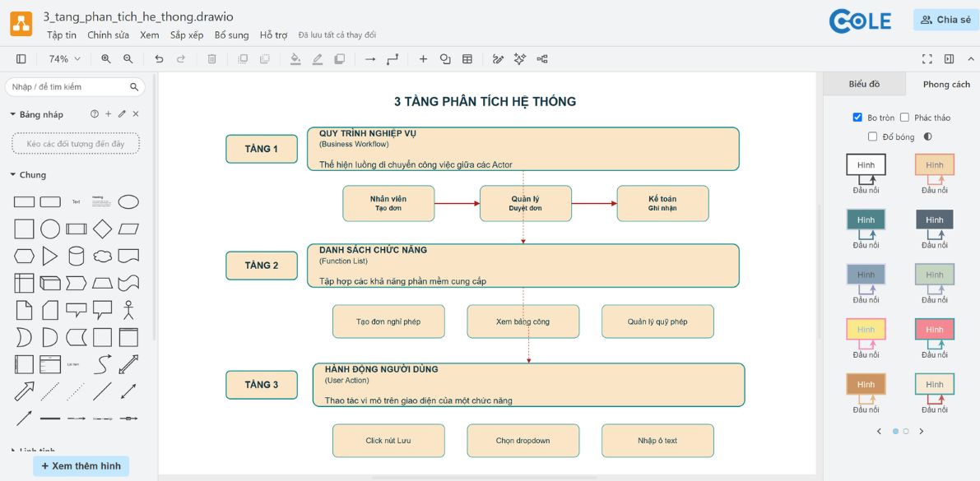Apply the red Hình style swatch
The height and width of the screenshot is (481, 980).
point(935,339)
